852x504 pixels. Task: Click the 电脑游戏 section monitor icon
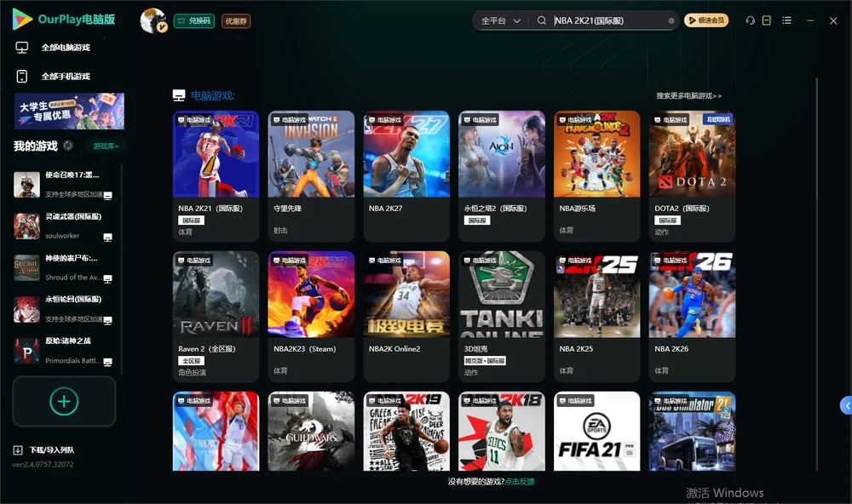(x=179, y=95)
